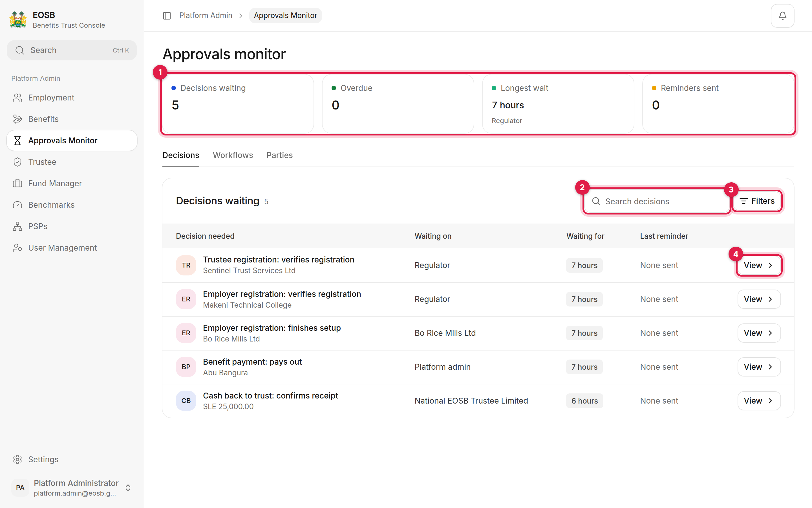This screenshot has width=812, height=508.
Task: Click the EOSB coat of arms logo
Action: click(18, 20)
